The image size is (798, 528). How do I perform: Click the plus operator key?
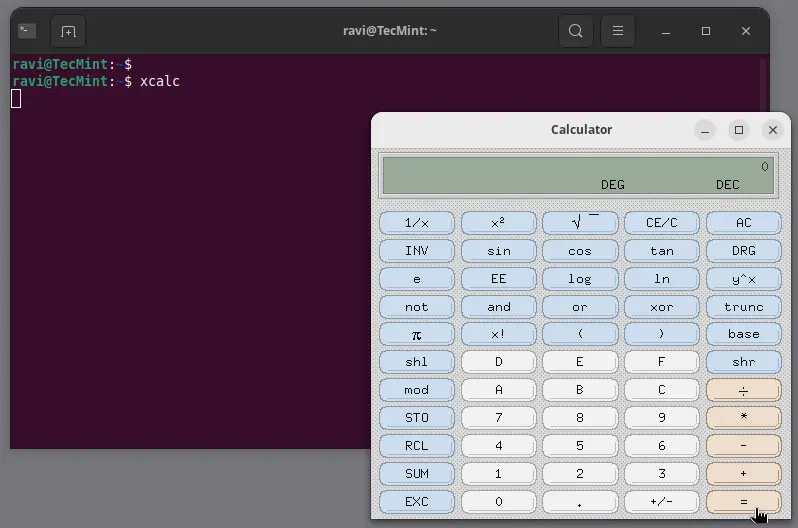[x=744, y=474]
